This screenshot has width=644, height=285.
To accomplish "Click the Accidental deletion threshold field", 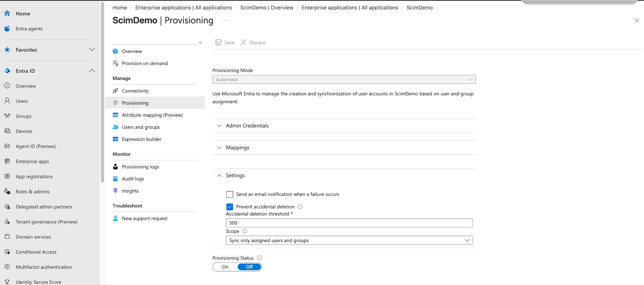I will (x=349, y=223).
